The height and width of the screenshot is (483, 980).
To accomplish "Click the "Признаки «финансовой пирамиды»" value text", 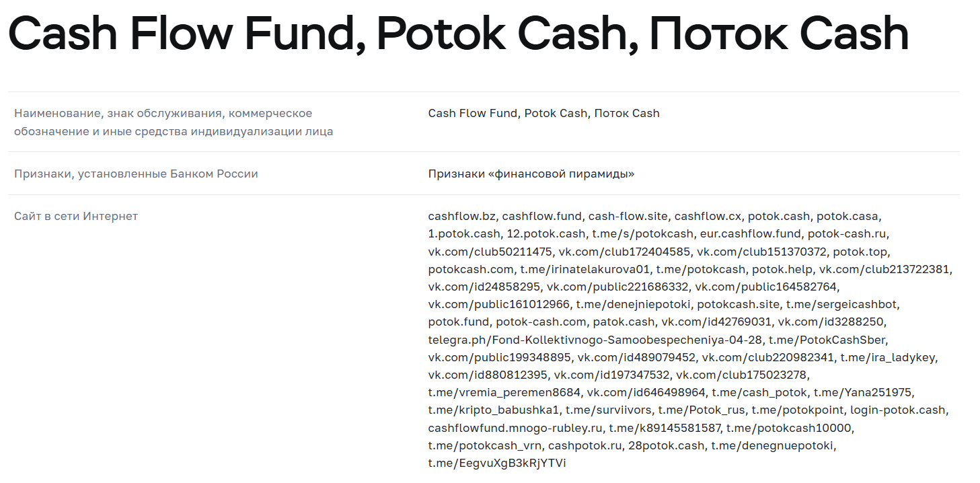I will [x=531, y=174].
